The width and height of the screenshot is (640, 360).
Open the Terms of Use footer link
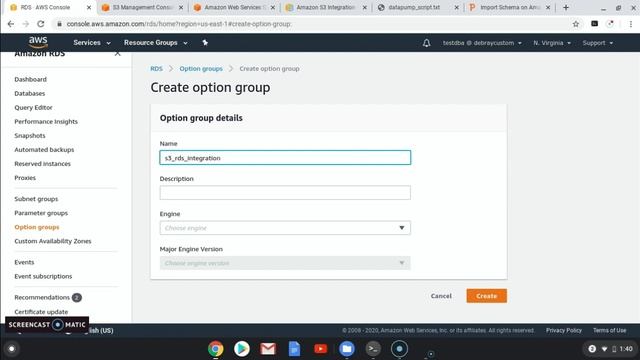click(x=609, y=330)
